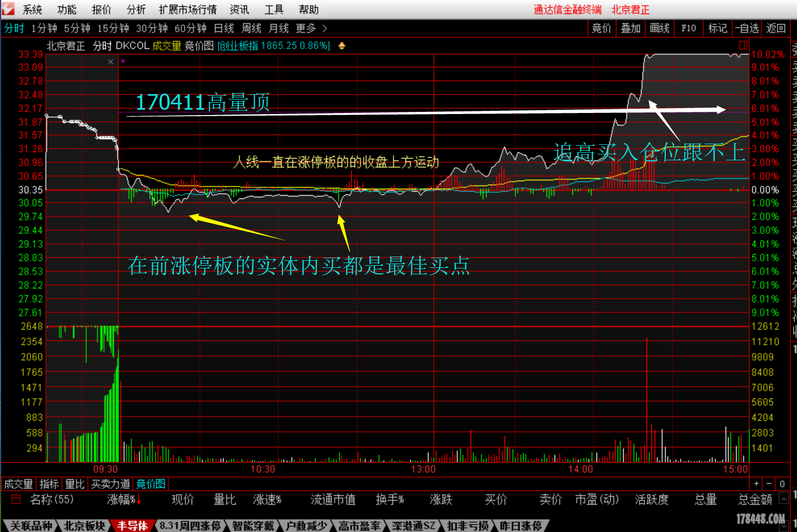Open the 分析 menu
Screen dimensions: 797x532
136,10
